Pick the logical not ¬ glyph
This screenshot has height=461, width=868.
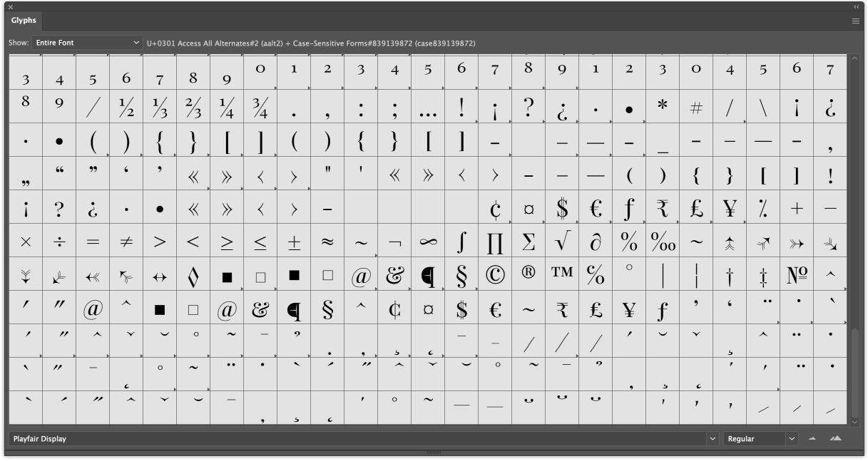click(x=394, y=241)
